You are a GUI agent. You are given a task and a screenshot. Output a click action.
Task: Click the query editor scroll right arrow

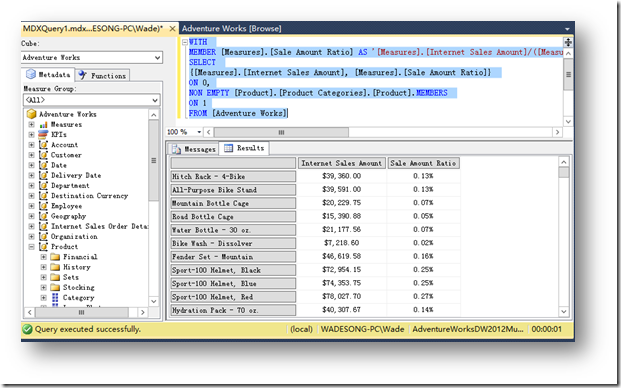pyautogui.click(x=557, y=132)
